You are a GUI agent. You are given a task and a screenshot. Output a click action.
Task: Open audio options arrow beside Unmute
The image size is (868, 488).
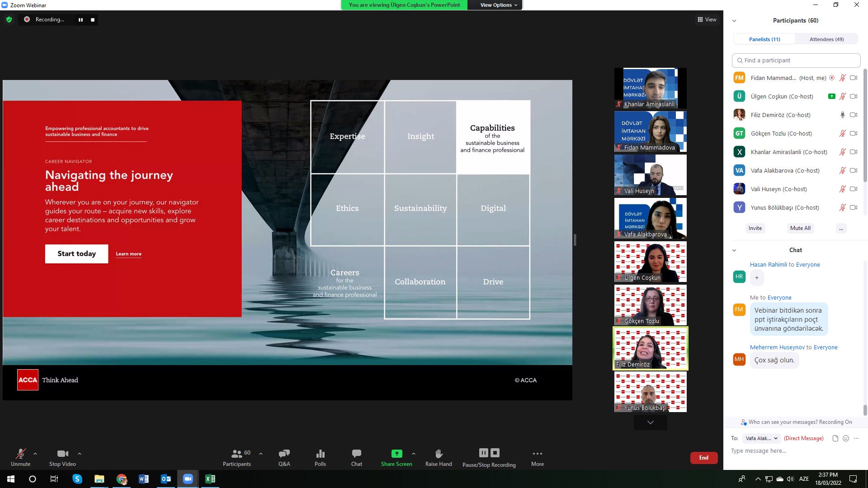[35, 454]
